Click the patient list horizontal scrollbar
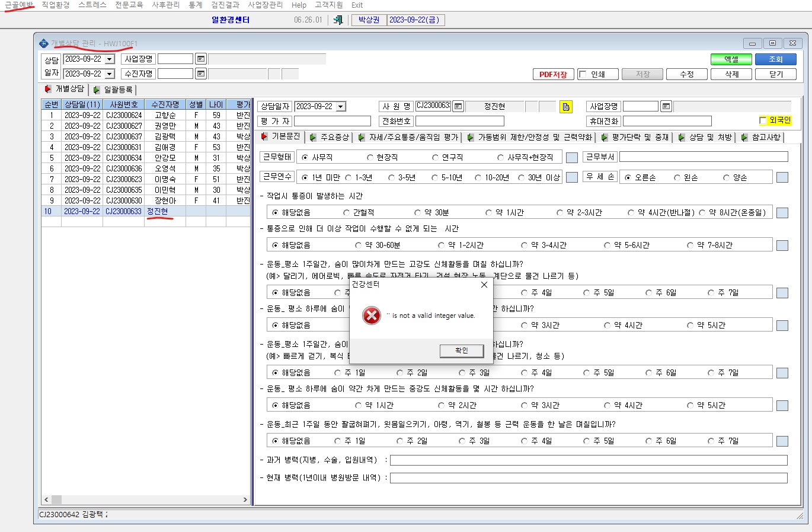 click(146, 500)
